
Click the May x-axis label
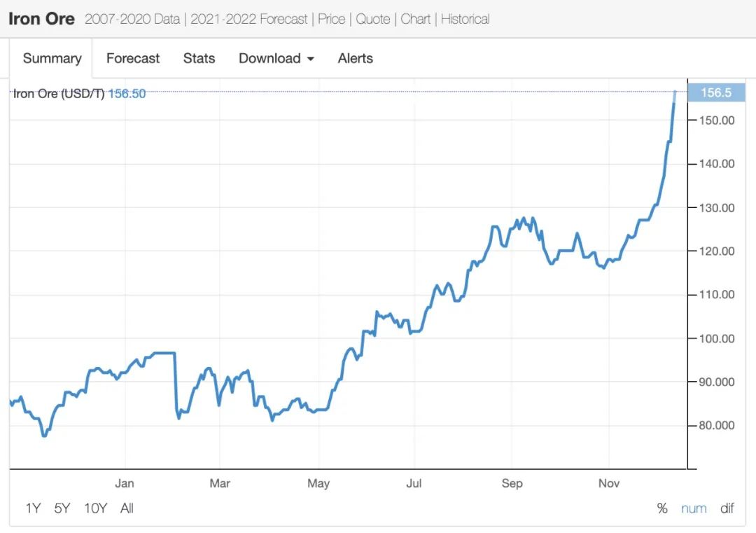click(x=318, y=483)
